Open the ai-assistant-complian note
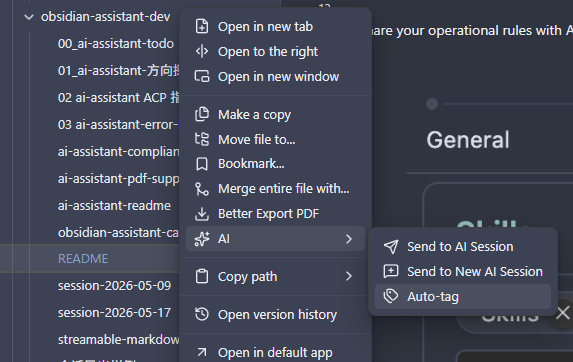Screen dimensions: 573x362 click(x=118, y=152)
